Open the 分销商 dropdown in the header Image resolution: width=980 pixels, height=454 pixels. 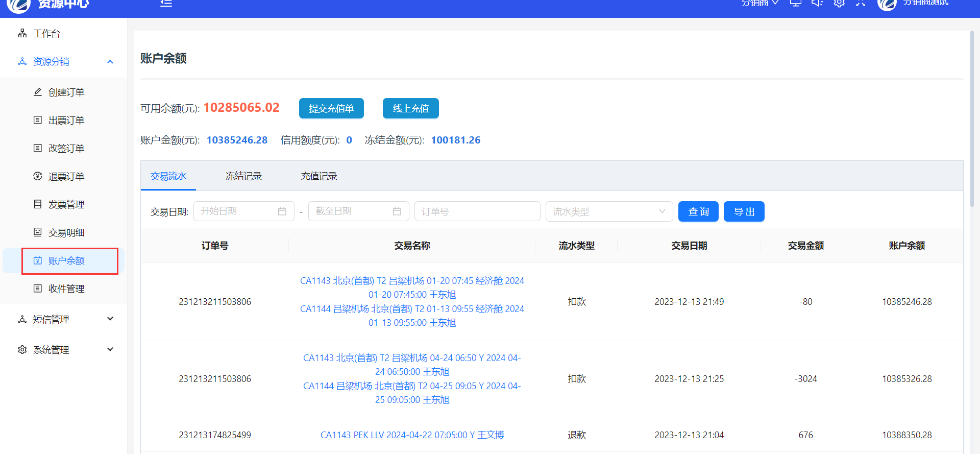pos(759,3)
